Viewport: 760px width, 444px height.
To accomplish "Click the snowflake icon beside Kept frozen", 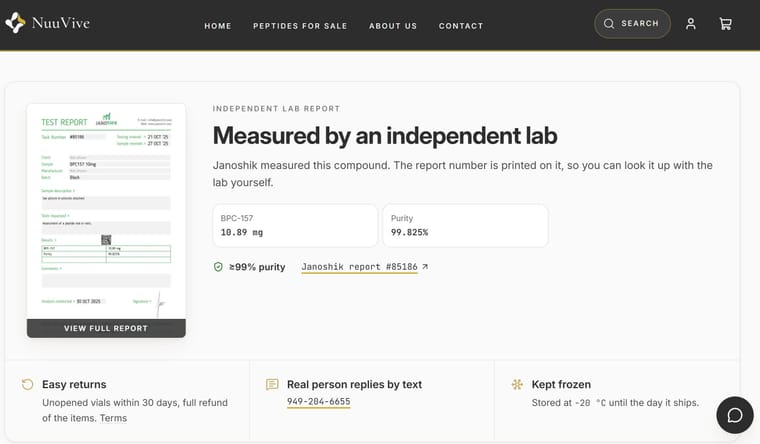I will (x=517, y=384).
